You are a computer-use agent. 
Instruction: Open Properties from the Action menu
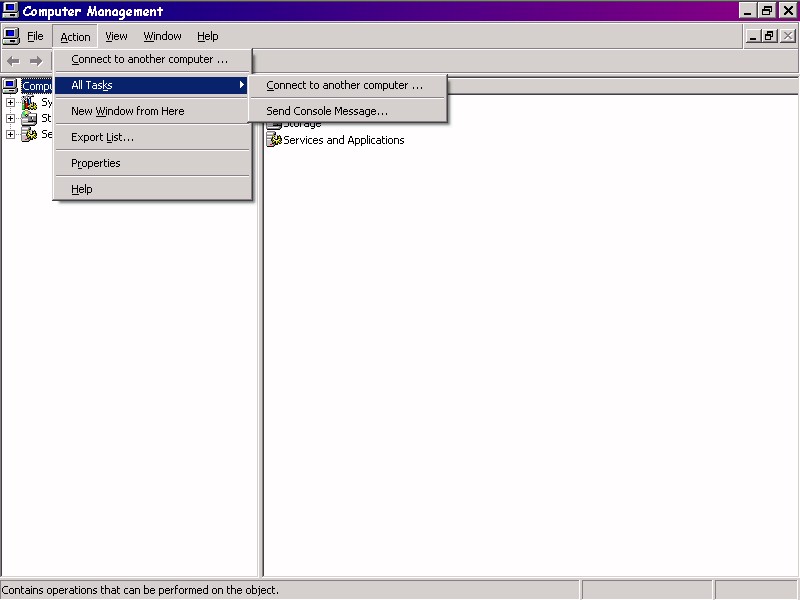(x=153, y=163)
